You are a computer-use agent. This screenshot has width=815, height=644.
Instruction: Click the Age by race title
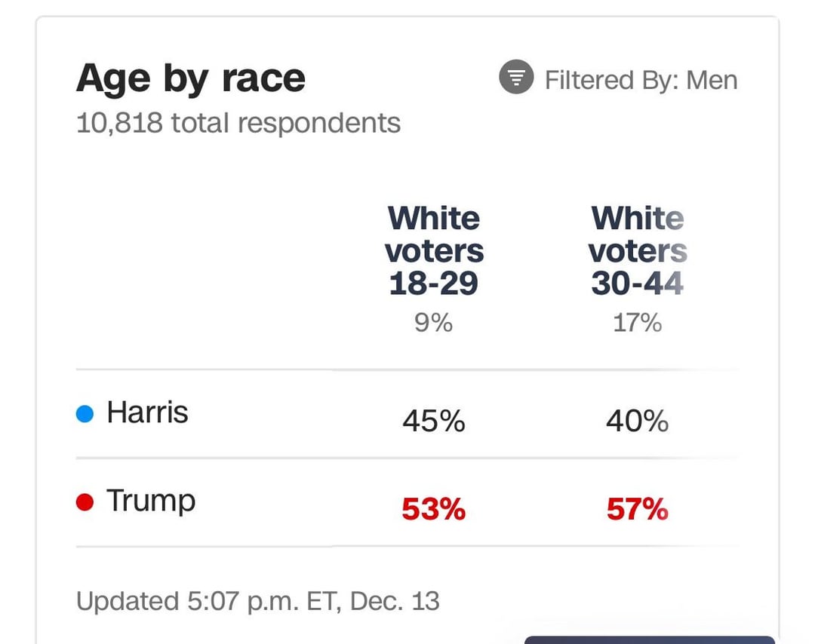tap(191, 79)
